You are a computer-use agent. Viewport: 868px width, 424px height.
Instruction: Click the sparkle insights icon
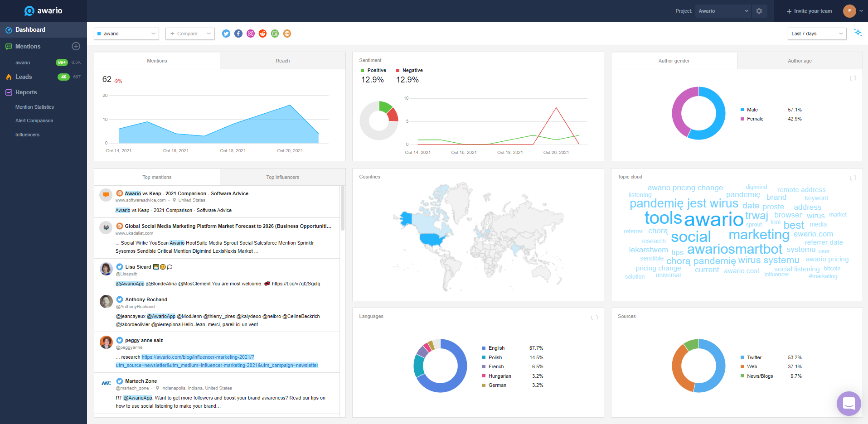point(858,33)
